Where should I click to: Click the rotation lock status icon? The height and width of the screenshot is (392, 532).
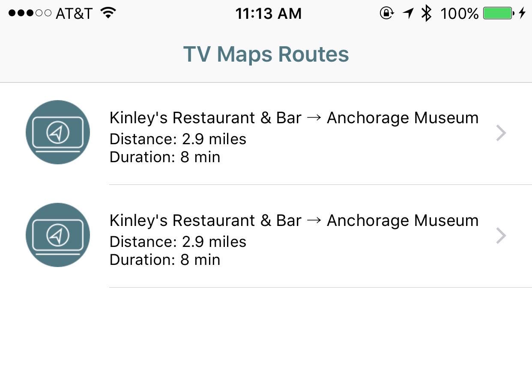coord(386,13)
